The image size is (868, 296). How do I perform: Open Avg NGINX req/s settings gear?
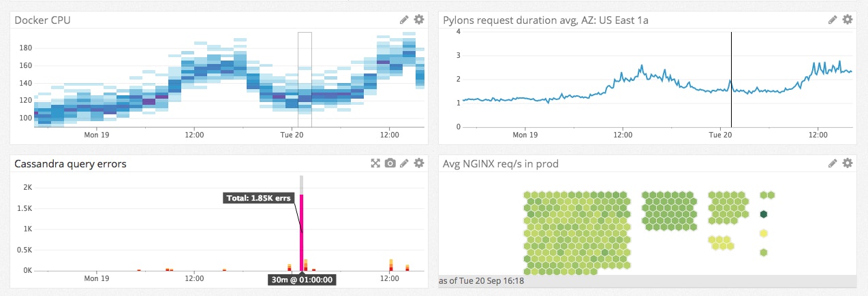pyautogui.click(x=847, y=163)
